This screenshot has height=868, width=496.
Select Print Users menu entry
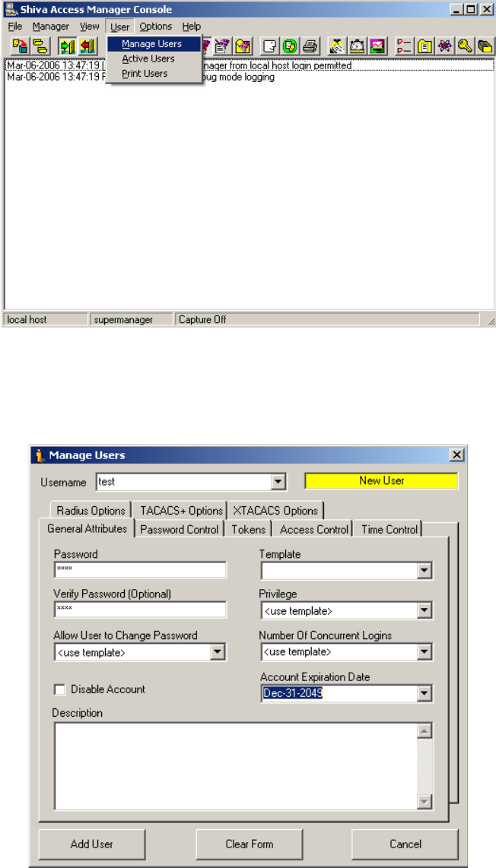coord(154,73)
